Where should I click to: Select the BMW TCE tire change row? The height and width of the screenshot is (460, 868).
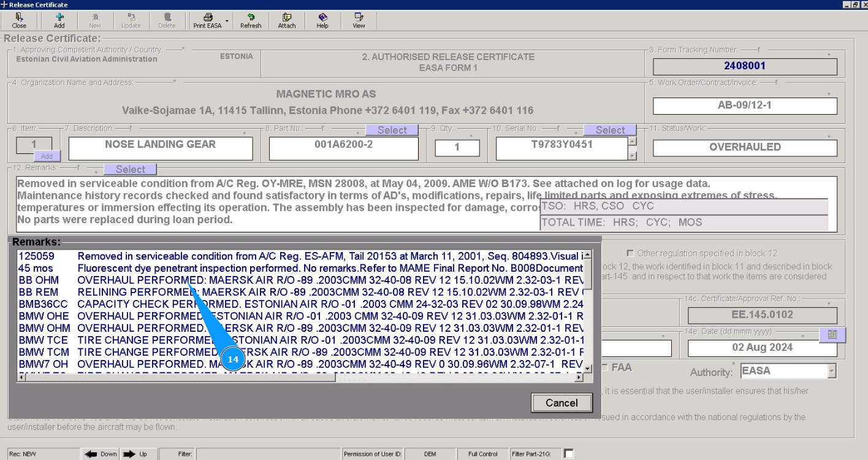300,340
